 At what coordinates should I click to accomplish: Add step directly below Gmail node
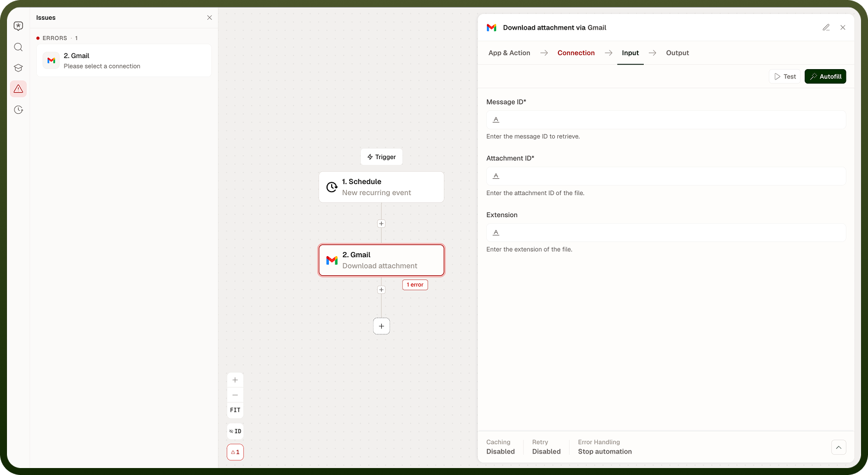[x=381, y=290]
